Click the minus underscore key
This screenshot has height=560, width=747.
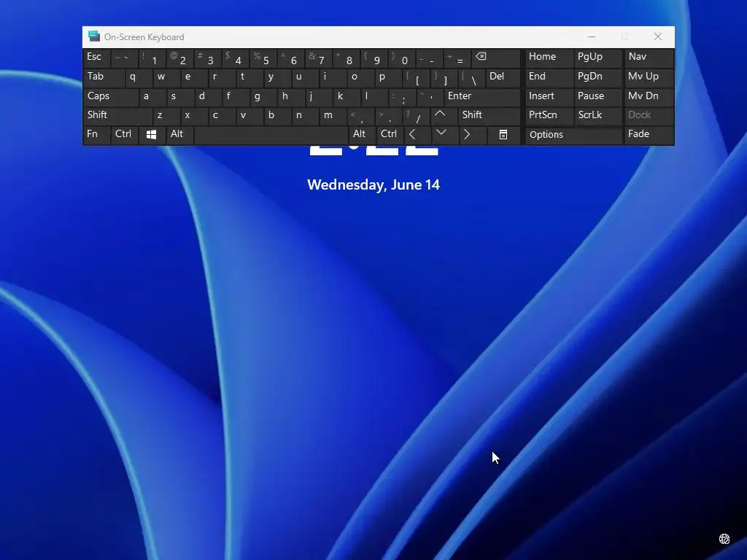click(x=429, y=58)
